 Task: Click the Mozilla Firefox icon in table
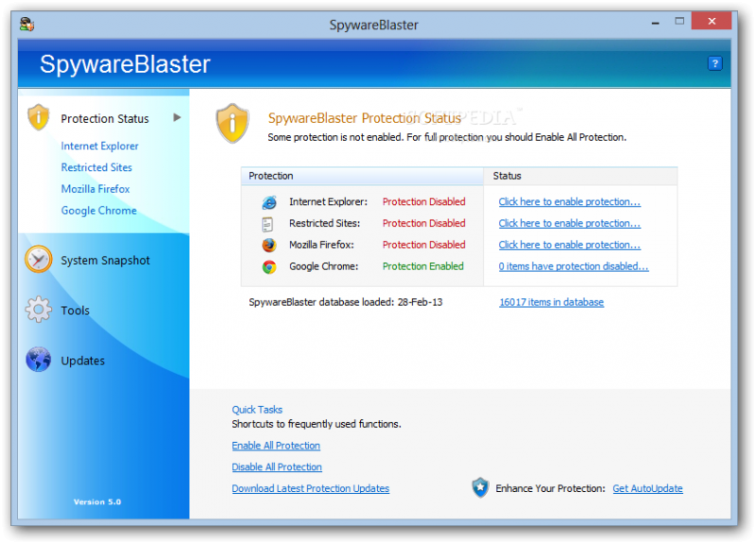click(269, 246)
